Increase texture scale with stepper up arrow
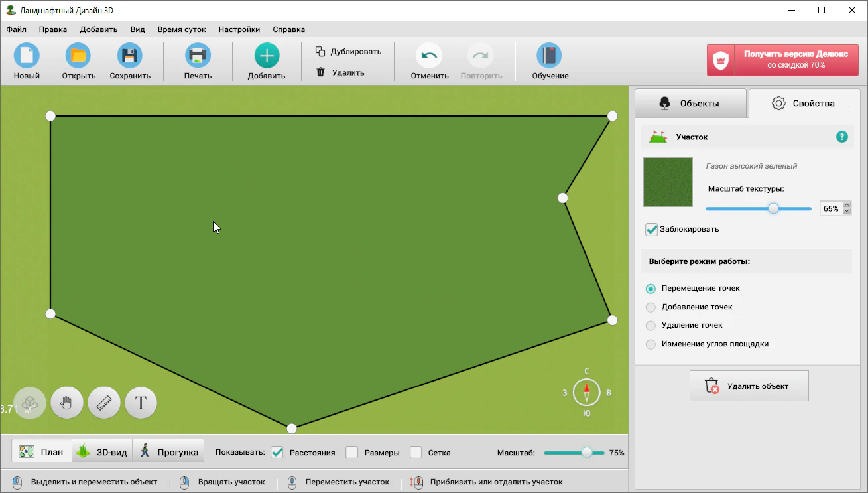868x493 pixels. click(846, 205)
